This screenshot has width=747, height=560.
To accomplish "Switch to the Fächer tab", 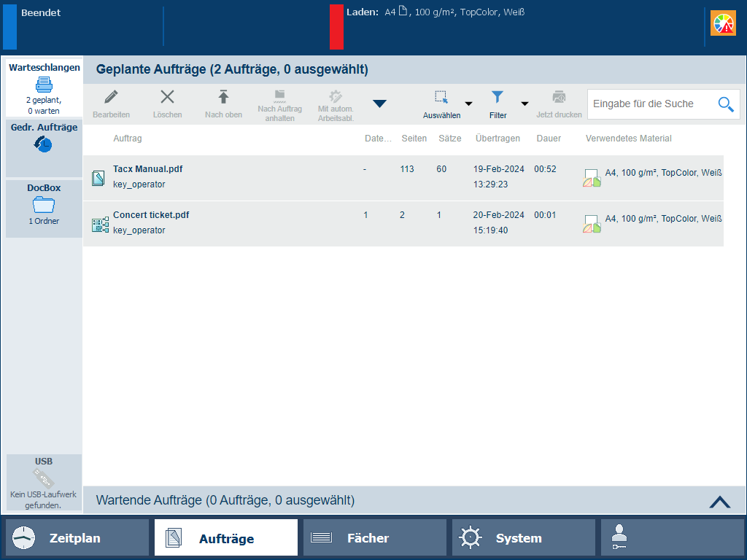I will pyautogui.click(x=374, y=538).
